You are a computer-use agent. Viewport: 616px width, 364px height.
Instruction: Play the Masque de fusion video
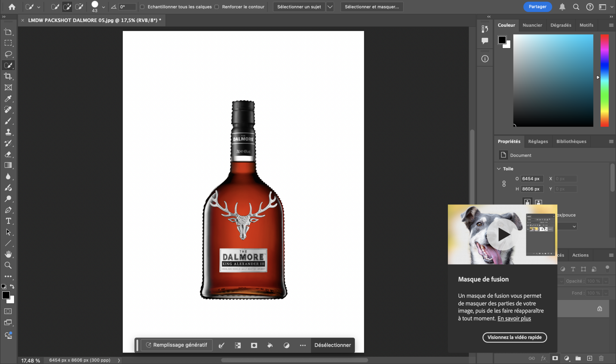click(x=502, y=234)
